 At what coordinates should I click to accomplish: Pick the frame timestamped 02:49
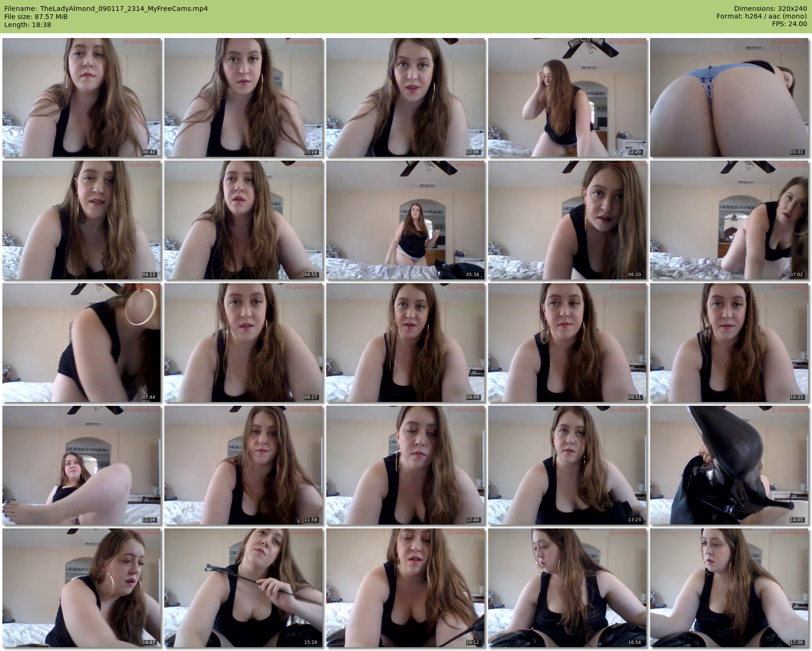[567, 97]
